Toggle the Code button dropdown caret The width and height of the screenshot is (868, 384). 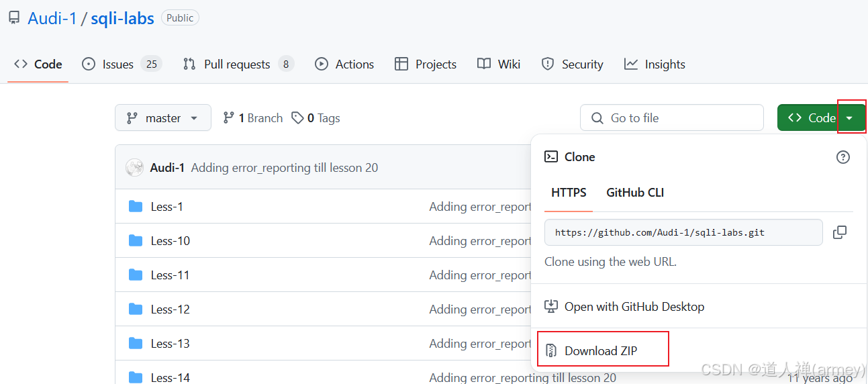850,118
